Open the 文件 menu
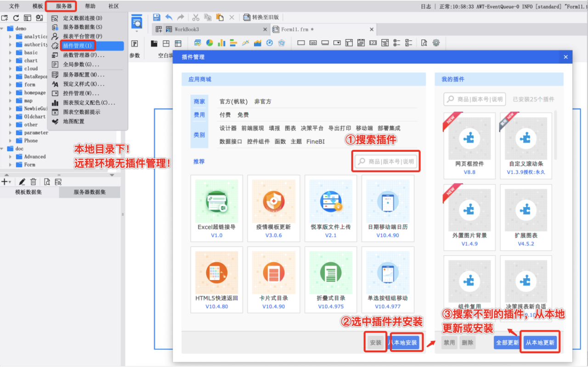Screen dimensions: 588x367 (x=14, y=6)
